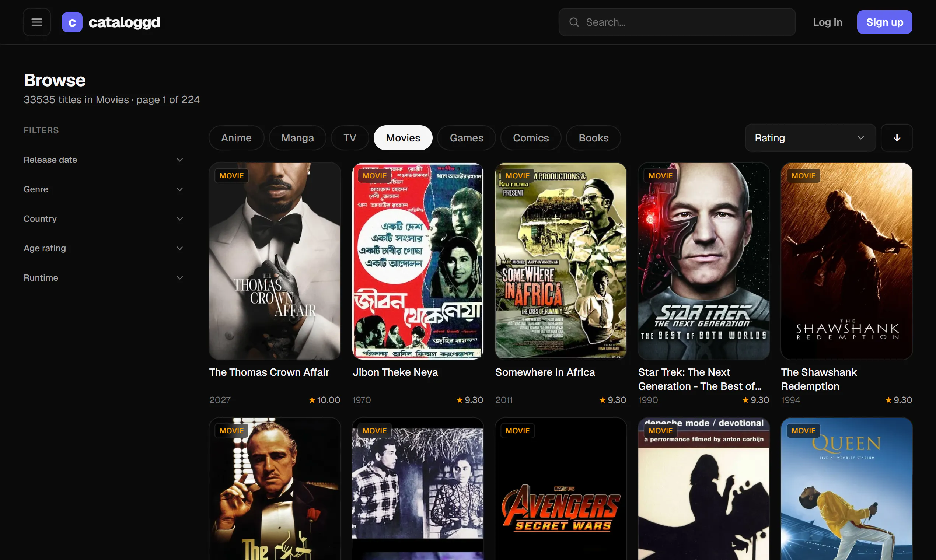Click the FILTERS section label

pyautogui.click(x=41, y=130)
